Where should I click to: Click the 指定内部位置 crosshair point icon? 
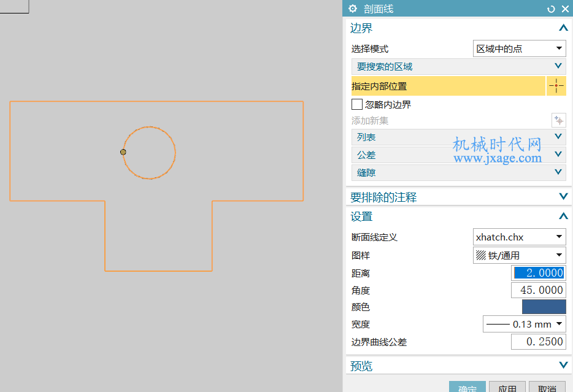pyautogui.click(x=556, y=86)
